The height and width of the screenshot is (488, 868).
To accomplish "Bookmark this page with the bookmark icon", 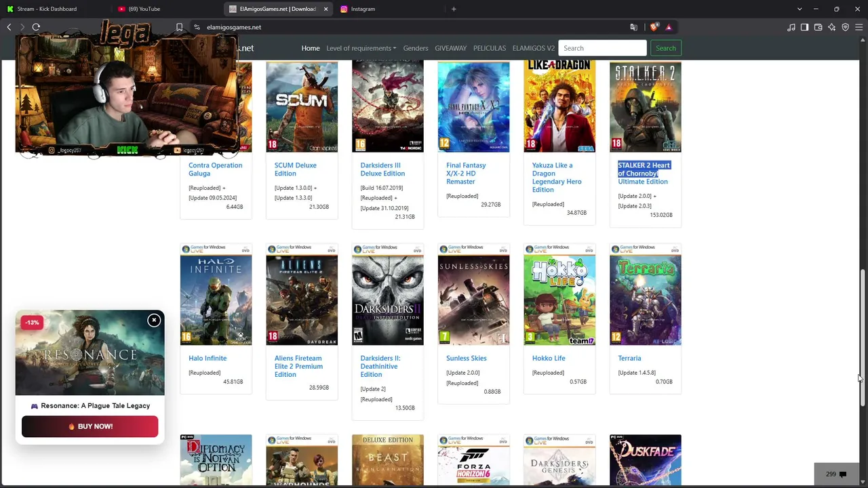I will click(179, 27).
